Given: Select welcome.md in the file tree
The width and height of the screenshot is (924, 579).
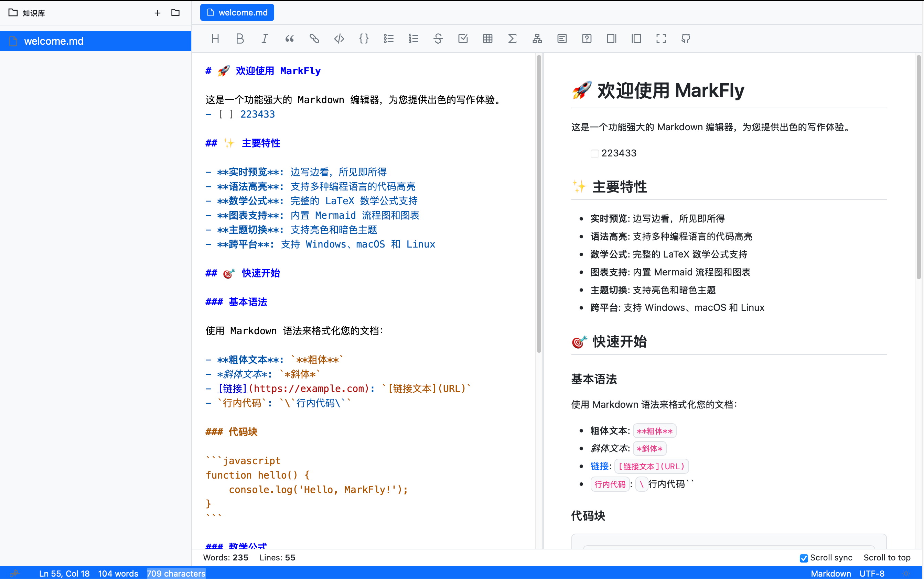Looking at the screenshot, I should tap(96, 41).
